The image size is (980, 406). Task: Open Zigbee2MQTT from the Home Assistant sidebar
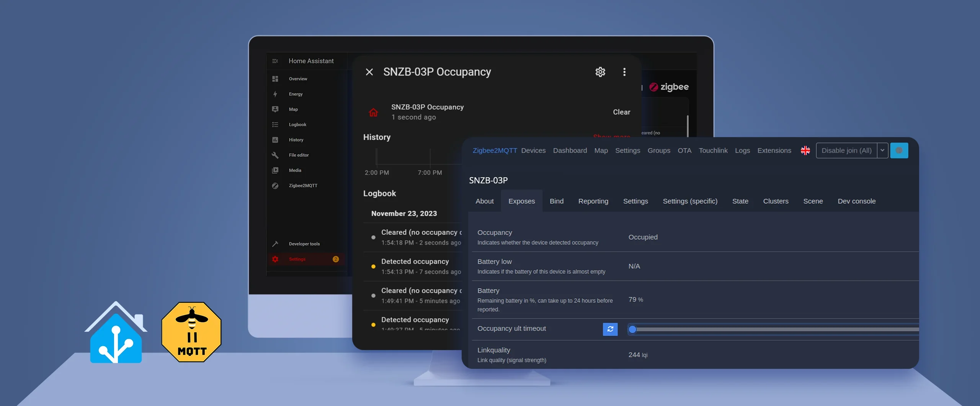[x=302, y=186]
